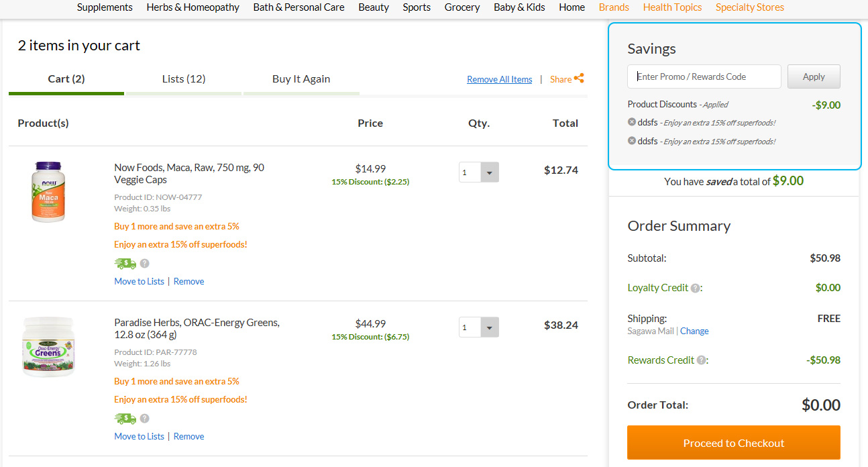Click the Apply promo code button

pos(814,76)
